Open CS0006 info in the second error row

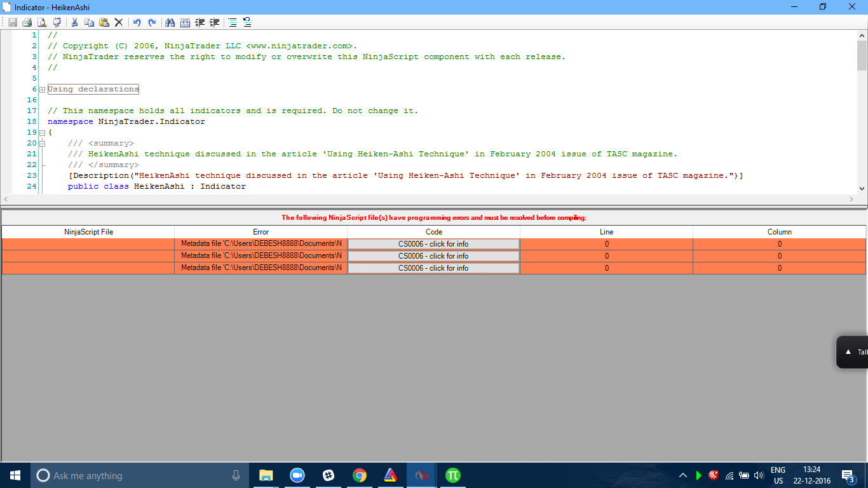(x=433, y=256)
